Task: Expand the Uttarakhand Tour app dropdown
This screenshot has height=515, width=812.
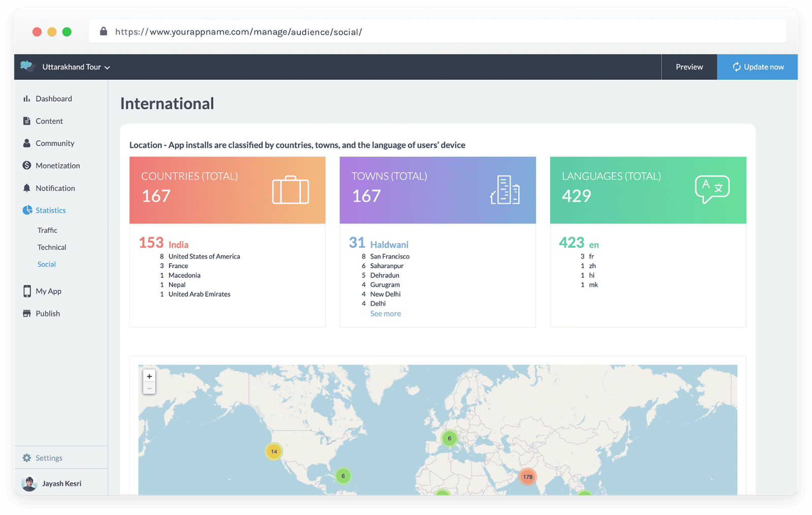Action: pos(76,67)
